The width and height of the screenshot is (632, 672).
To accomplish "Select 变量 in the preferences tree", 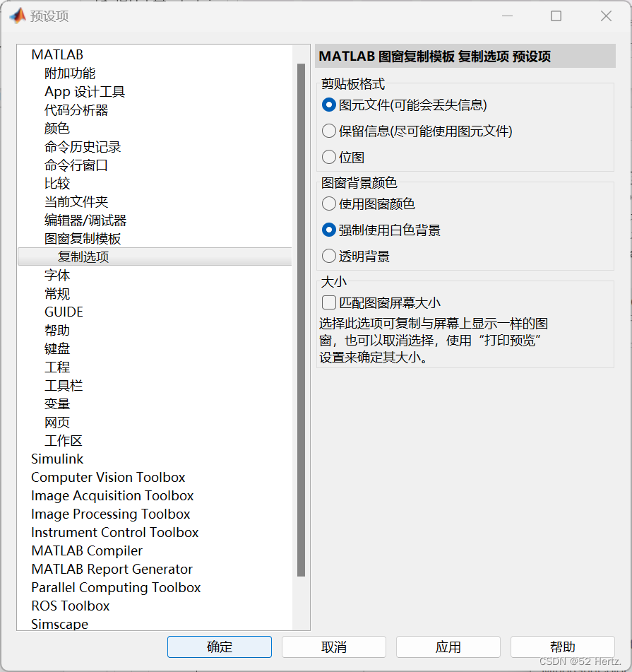I will 57,404.
